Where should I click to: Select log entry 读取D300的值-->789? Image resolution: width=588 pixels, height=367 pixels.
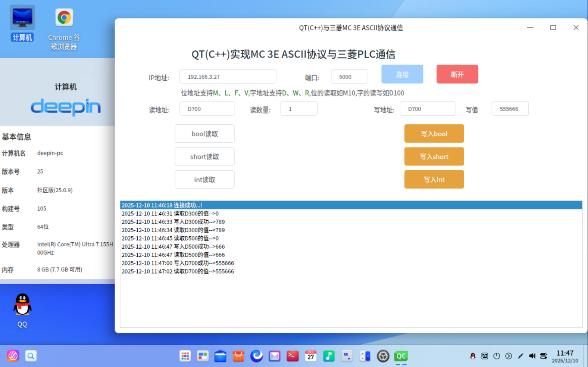351,230
